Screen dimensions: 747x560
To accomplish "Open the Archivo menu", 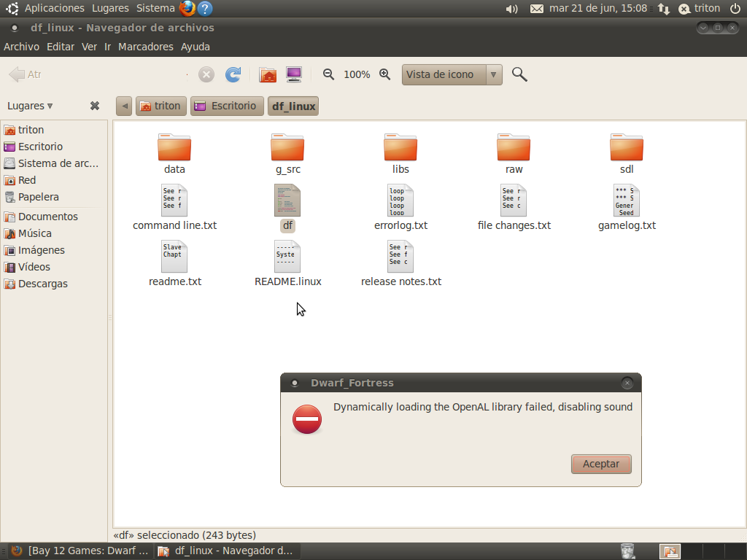I will [21, 47].
